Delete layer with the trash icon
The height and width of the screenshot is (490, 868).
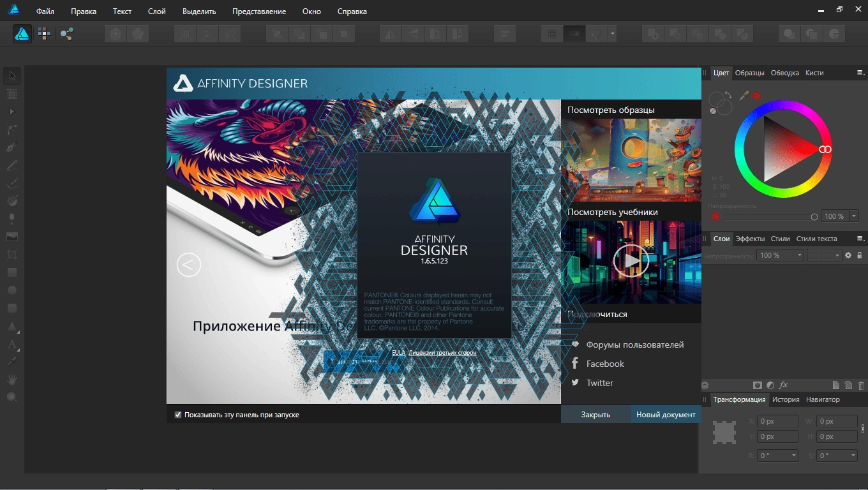(x=861, y=385)
